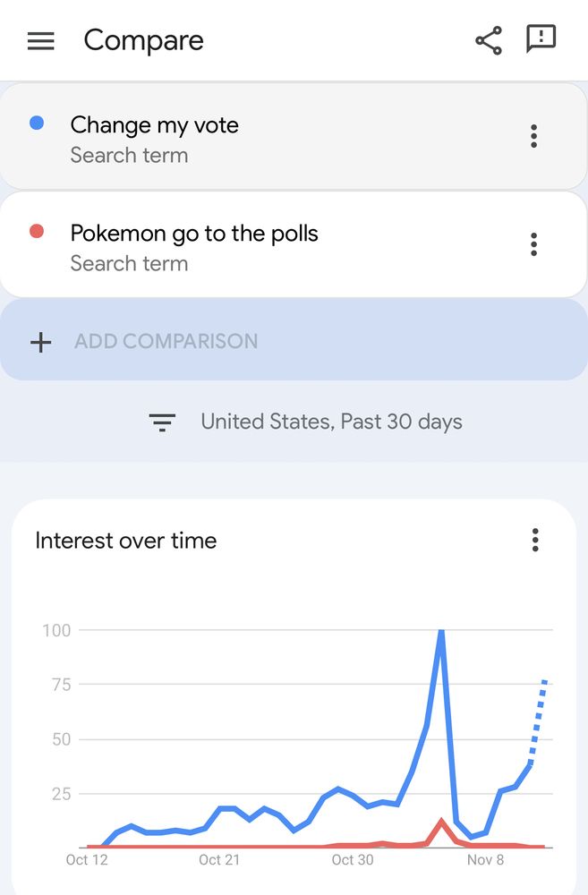Screen dimensions: 588x895
Task: Open the hamburger navigation menu
Action: click(x=41, y=41)
